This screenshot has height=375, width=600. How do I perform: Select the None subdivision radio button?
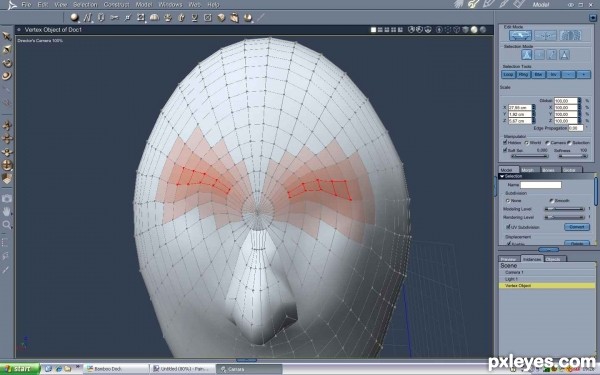click(508, 201)
